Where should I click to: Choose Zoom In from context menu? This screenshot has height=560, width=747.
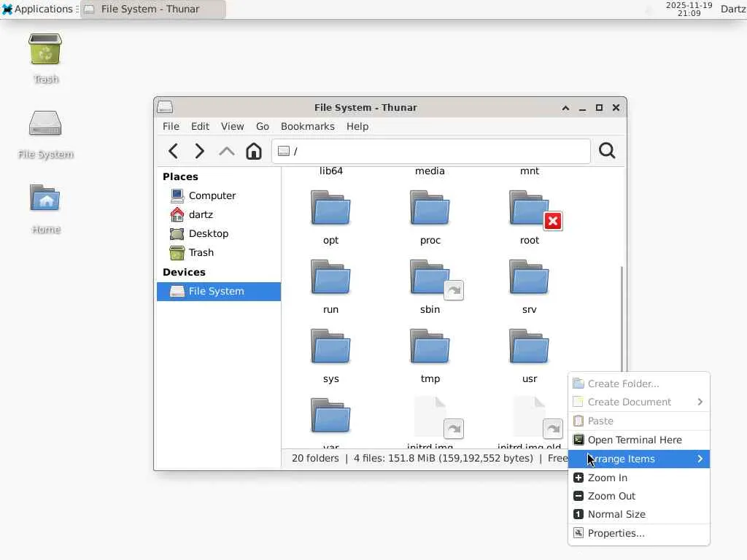click(639, 478)
